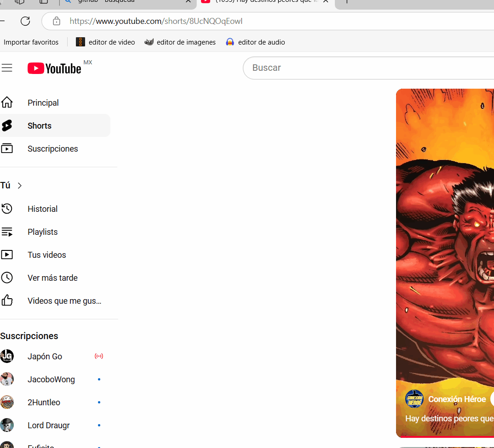
Task: Open Videos que me gustan list
Action: click(55, 301)
